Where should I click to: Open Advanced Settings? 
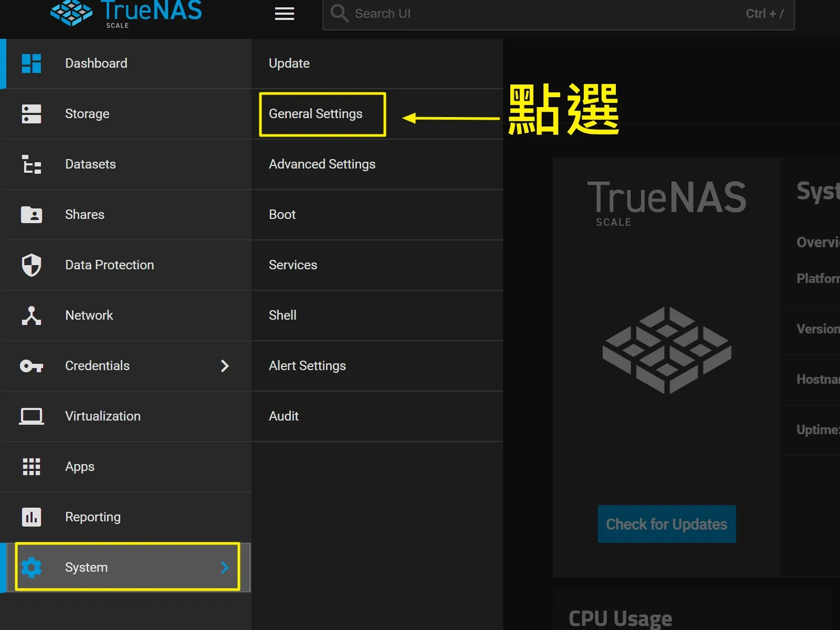pyautogui.click(x=377, y=164)
